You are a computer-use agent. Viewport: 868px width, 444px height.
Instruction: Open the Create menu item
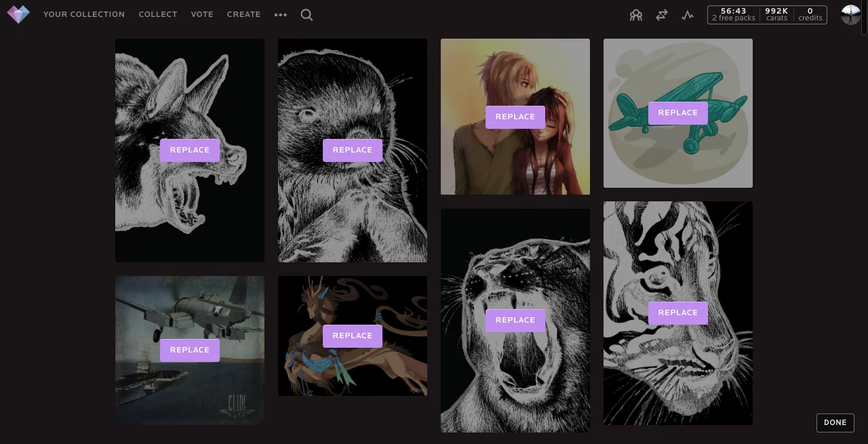243,14
